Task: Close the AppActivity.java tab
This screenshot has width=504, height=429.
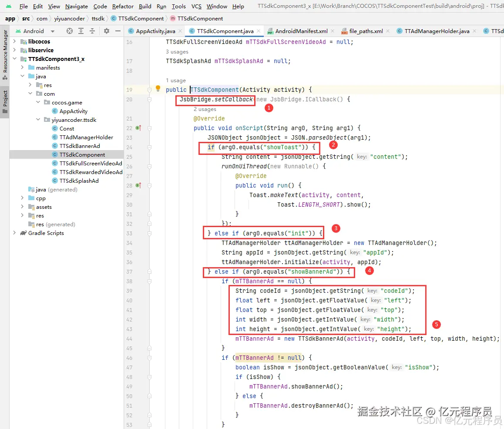Action: point(180,31)
